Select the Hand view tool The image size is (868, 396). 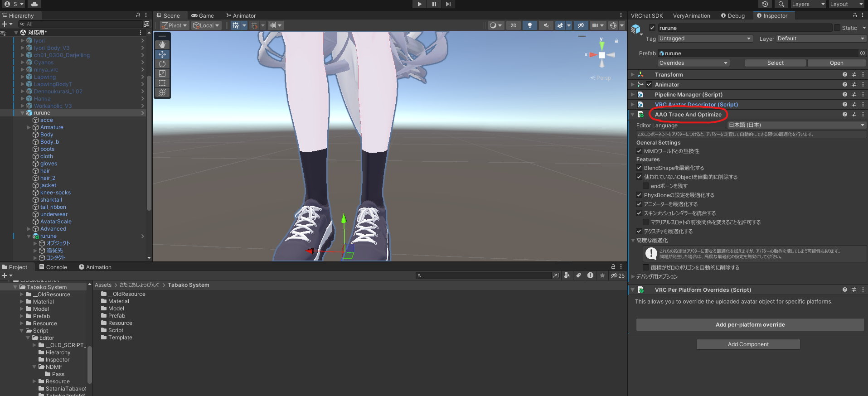[x=162, y=44]
